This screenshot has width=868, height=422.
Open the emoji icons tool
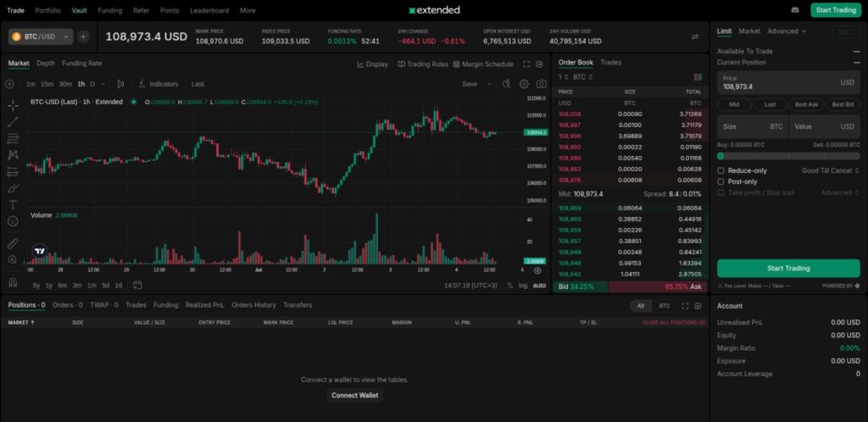(13, 221)
